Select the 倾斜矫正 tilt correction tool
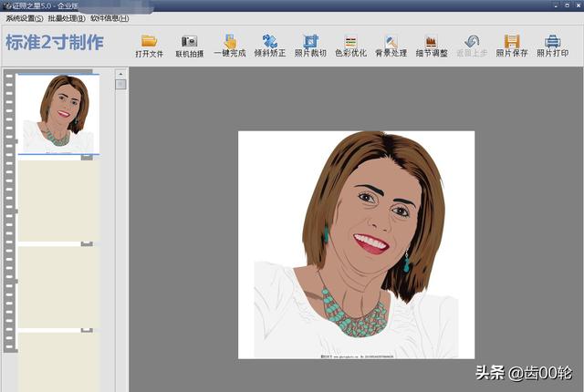The width and height of the screenshot is (584, 392). pyautogui.click(x=269, y=41)
